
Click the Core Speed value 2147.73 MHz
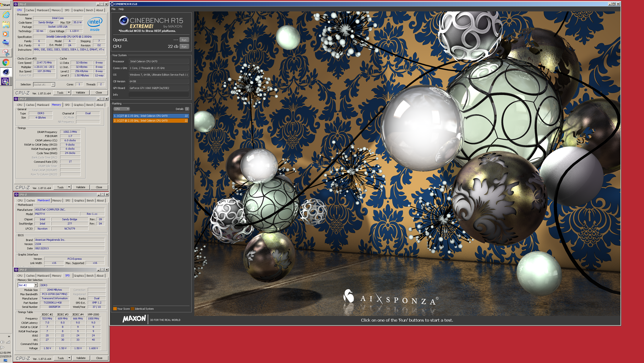pyautogui.click(x=44, y=63)
